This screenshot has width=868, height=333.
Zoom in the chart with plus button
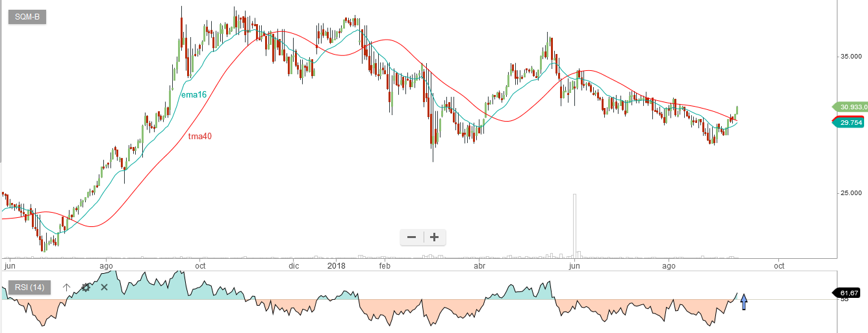pos(435,237)
